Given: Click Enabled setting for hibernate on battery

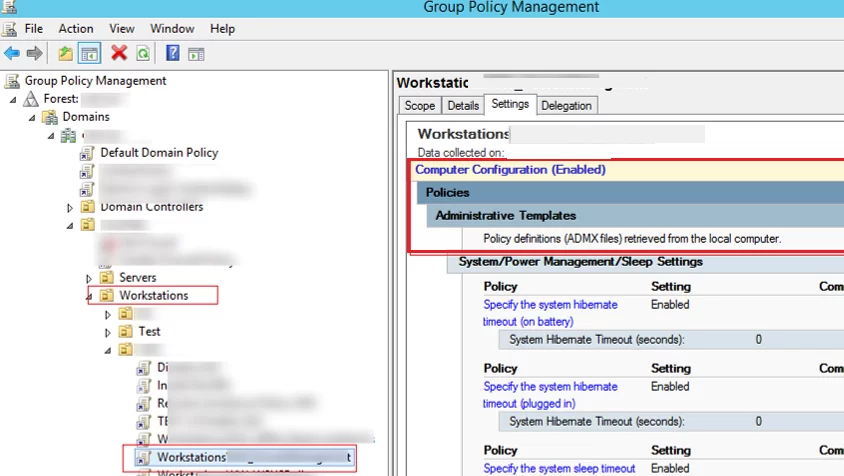Looking at the screenshot, I should coord(670,305).
